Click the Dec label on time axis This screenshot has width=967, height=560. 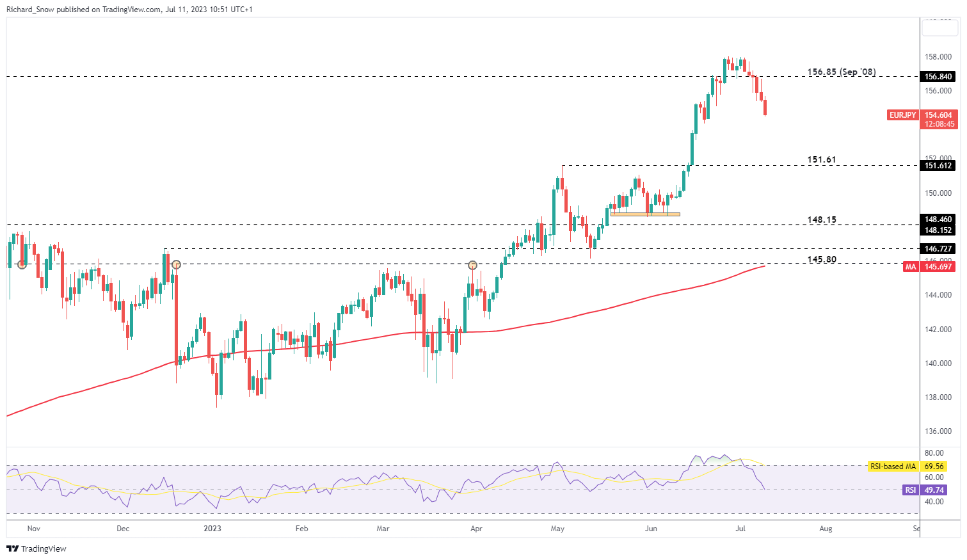click(123, 529)
